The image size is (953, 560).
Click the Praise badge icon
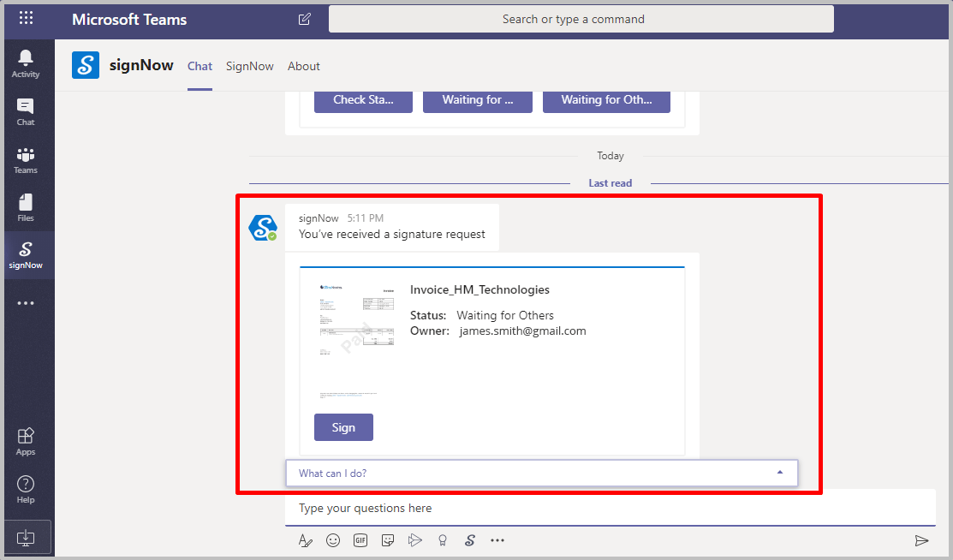click(443, 540)
